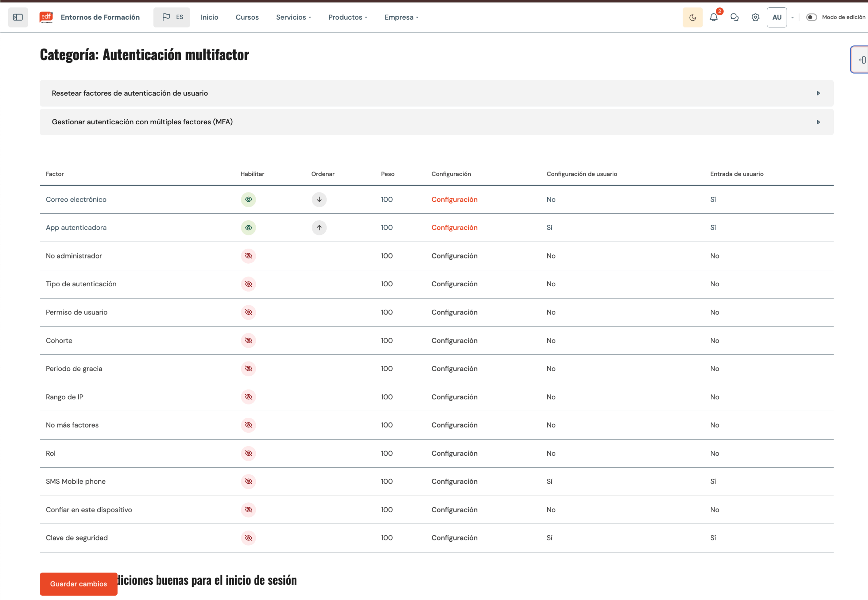
Task: Open Clave de seguridad Configuración link
Action: pos(454,538)
